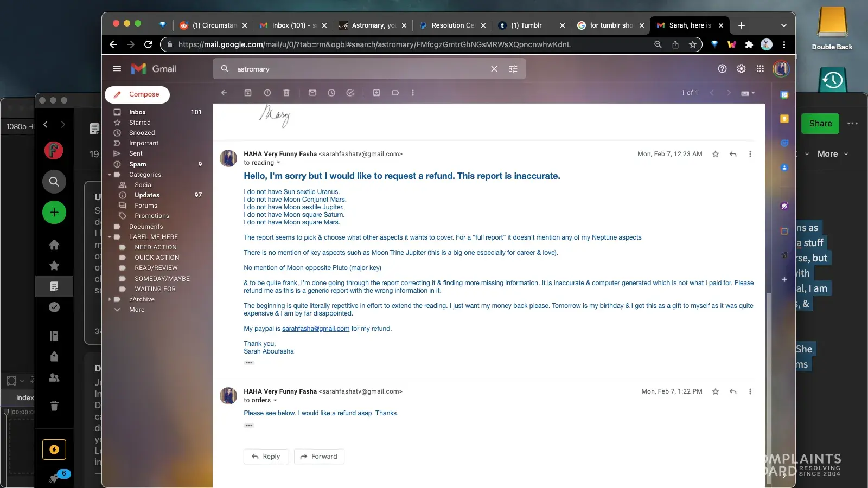The height and width of the screenshot is (488, 868).
Task: Delete the conversation with trash icon
Action: (x=286, y=93)
